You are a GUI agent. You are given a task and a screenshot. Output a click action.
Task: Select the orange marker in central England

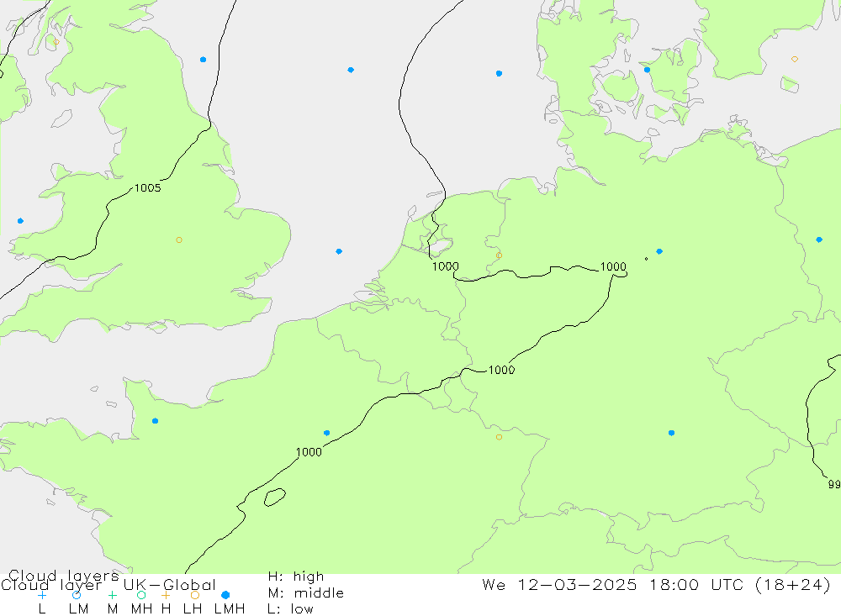coord(179,240)
